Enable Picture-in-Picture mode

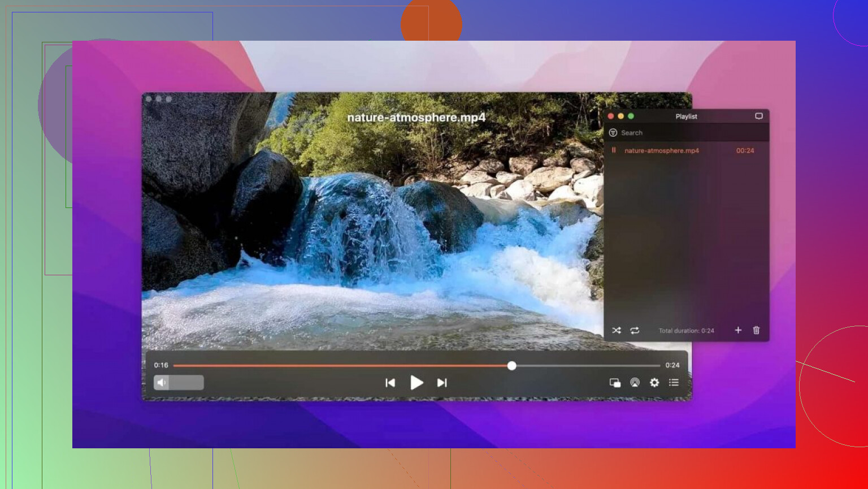click(615, 383)
